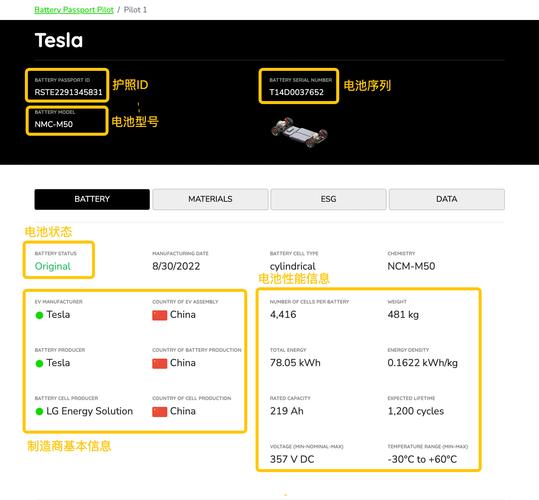Screen dimensions: 539x500
Task: Select total energy 78.05 kWh
Action: click(x=295, y=363)
